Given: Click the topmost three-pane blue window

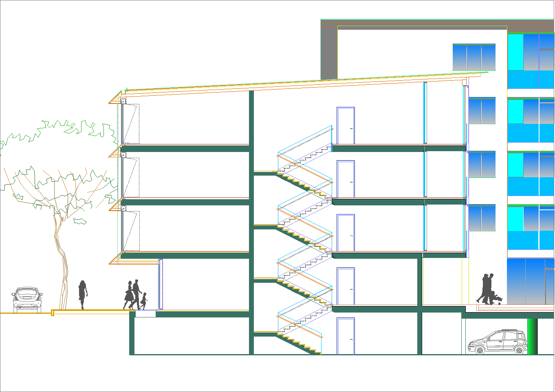Looking at the screenshot, I should click(x=474, y=57).
